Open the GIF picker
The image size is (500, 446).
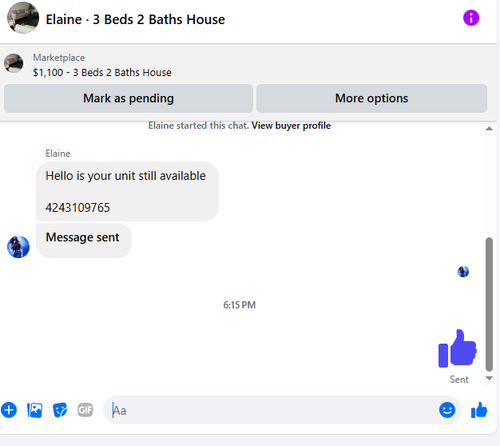click(x=85, y=410)
